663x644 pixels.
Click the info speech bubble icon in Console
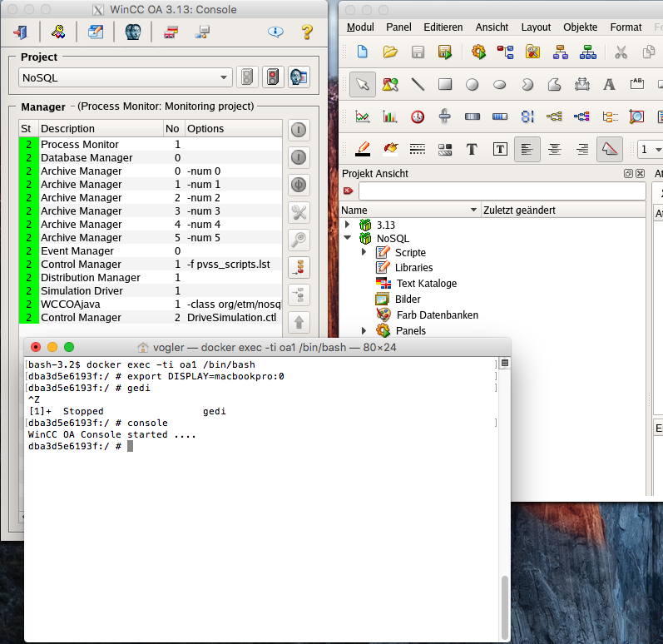tap(275, 32)
